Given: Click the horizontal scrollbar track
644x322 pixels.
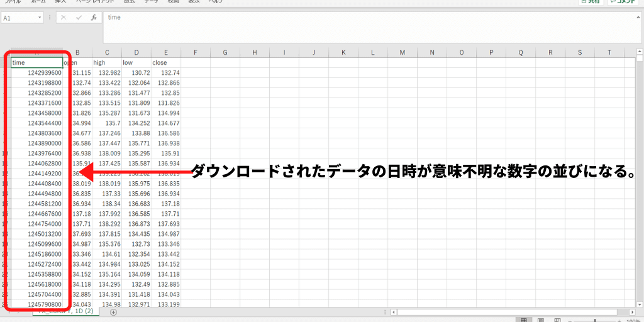Looking at the screenshot, I should [x=513, y=312].
